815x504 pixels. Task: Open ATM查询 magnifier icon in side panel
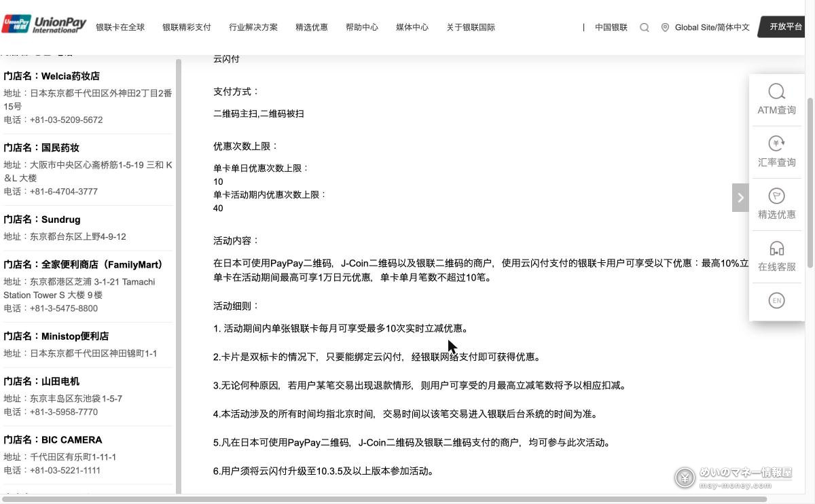click(776, 91)
